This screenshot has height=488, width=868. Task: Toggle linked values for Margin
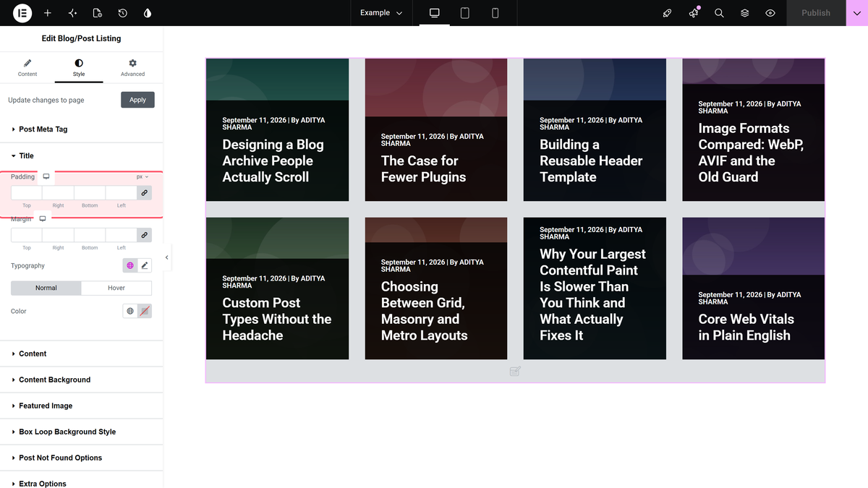[x=145, y=235]
